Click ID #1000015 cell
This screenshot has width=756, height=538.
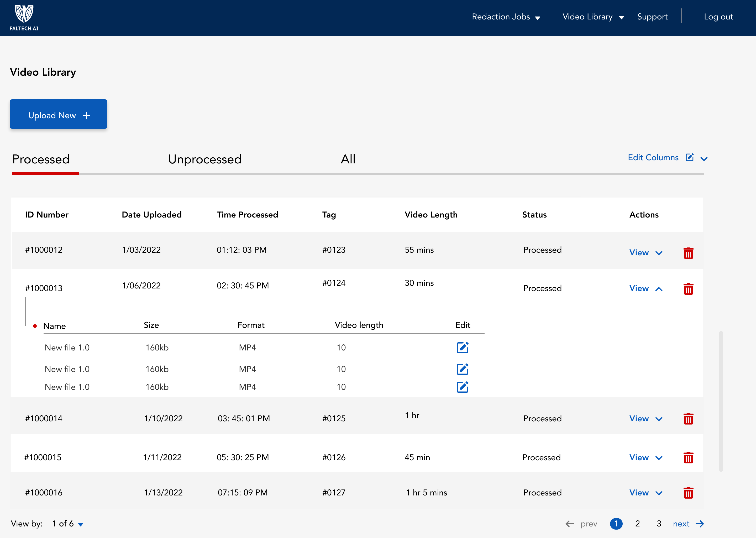pos(43,458)
